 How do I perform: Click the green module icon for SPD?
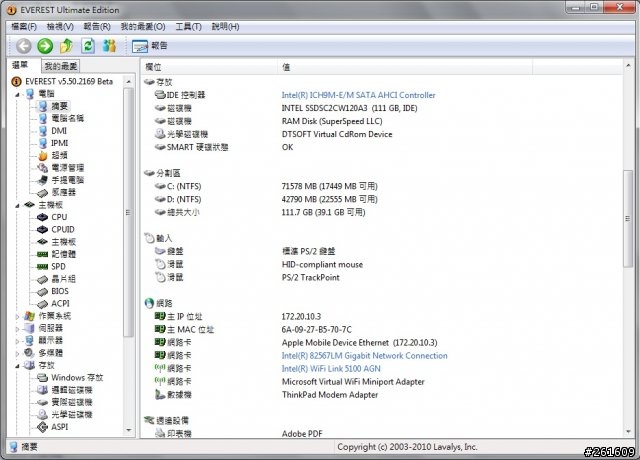point(42,267)
